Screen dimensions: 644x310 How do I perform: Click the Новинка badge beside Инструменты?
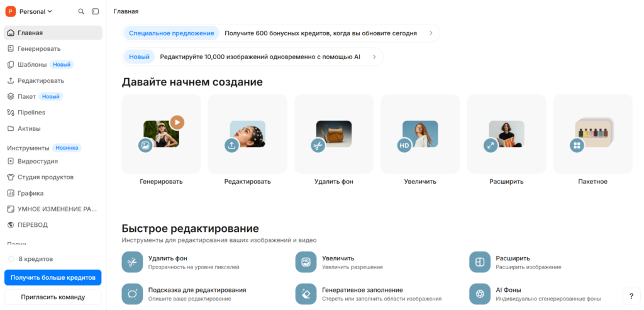pos(67,148)
